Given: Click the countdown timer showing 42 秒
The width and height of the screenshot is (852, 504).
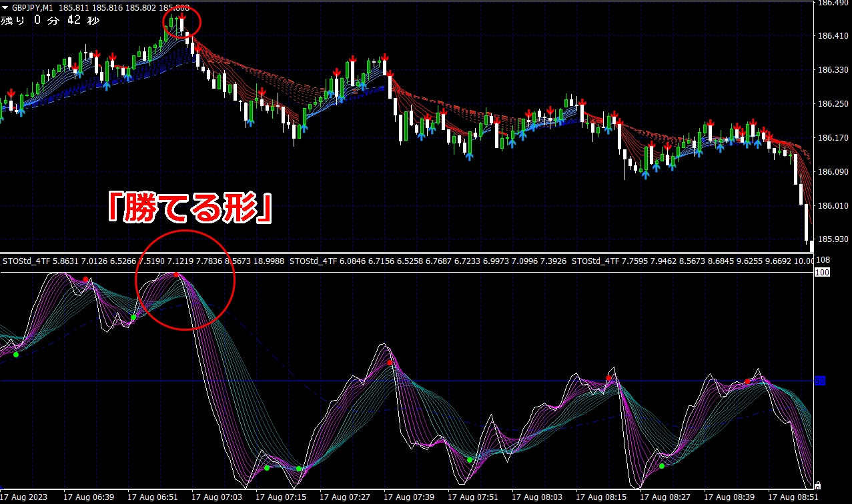Looking at the screenshot, I should [x=50, y=21].
